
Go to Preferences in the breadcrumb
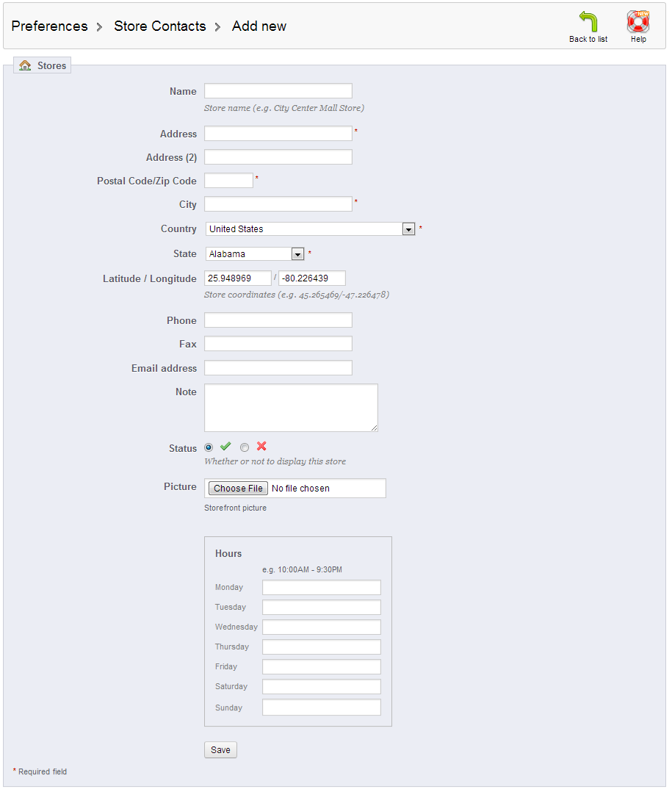coord(49,26)
